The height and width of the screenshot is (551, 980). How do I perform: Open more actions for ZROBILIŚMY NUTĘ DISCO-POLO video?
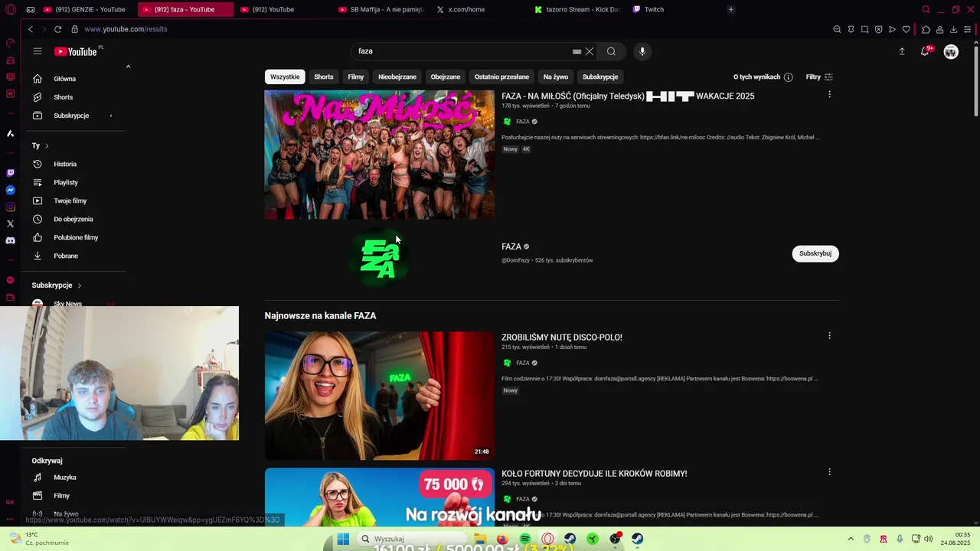(829, 336)
